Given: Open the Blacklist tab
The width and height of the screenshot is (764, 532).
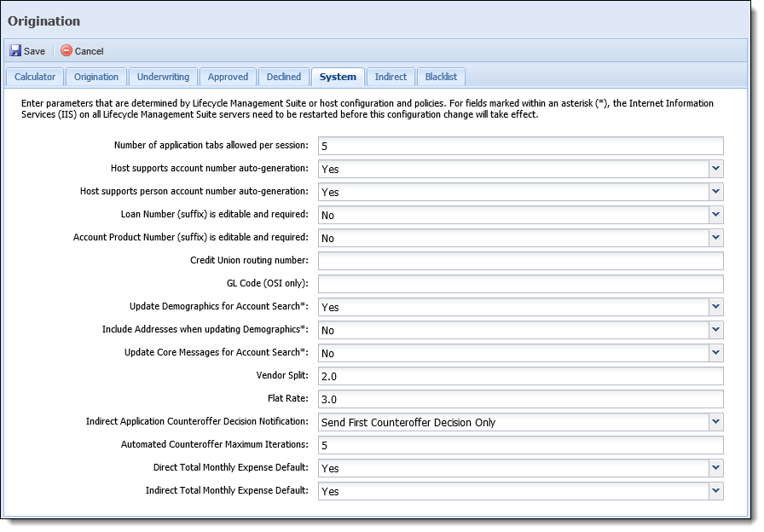Looking at the screenshot, I should [x=441, y=77].
